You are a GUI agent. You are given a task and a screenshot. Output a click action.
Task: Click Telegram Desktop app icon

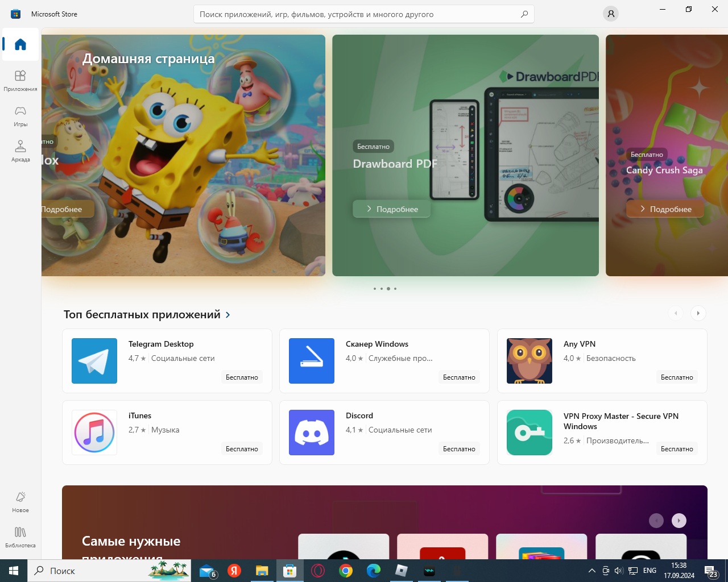pyautogui.click(x=94, y=361)
